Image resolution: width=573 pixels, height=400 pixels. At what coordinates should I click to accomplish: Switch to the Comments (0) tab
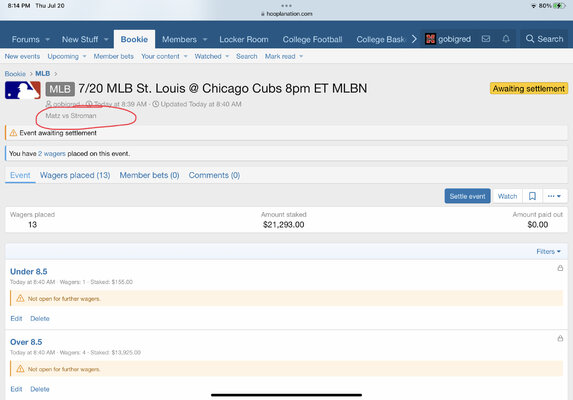pos(214,175)
